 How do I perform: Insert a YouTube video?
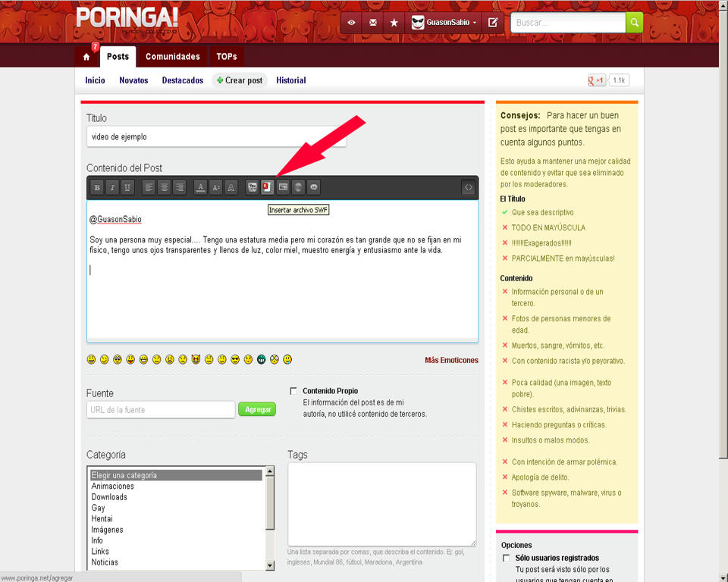point(252,187)
